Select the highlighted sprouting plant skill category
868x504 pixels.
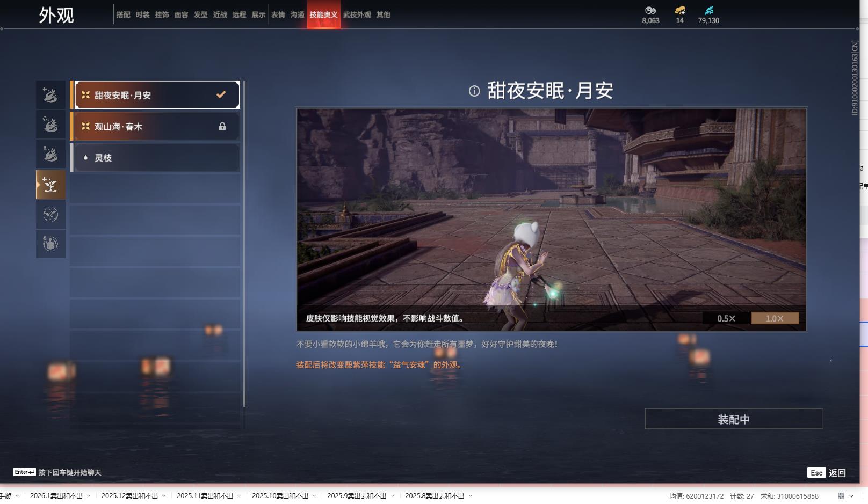50,185
